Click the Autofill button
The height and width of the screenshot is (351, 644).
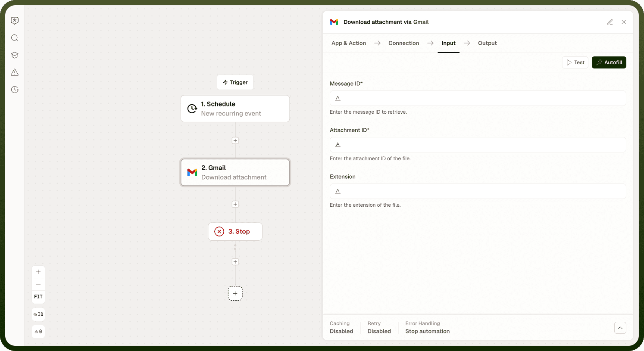(609, 62)
